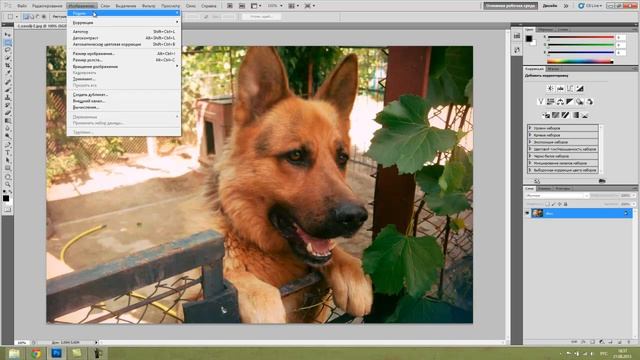This screenshot has height=360, width=640.
Task: Select the Eraser tool
Action: pyautogui.click(x=7, y=113)
